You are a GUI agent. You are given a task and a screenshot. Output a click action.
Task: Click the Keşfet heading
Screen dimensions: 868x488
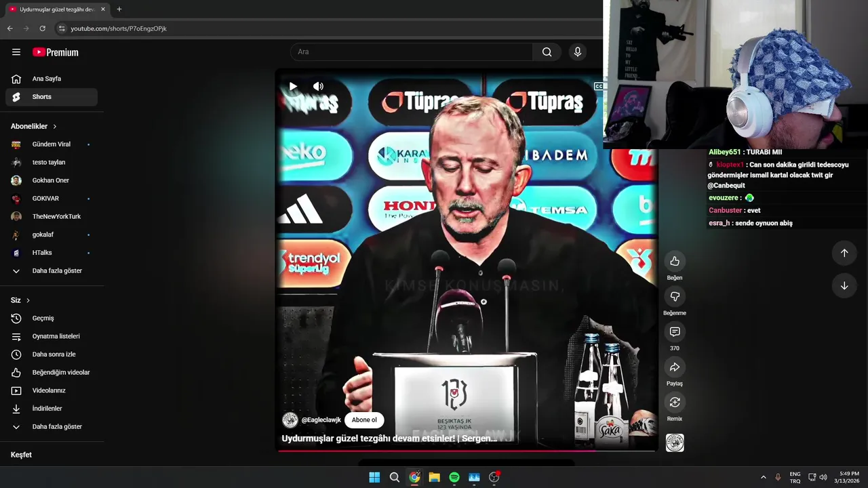point(21,455)
